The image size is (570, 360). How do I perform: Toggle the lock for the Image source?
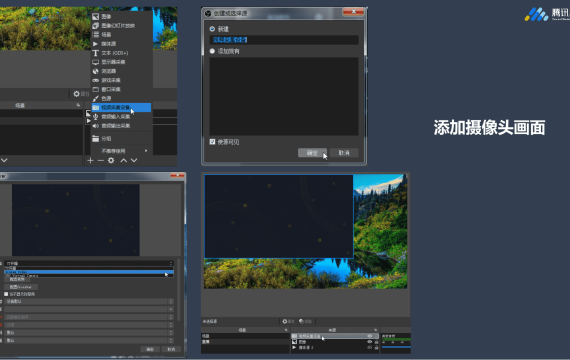point(376,342)
